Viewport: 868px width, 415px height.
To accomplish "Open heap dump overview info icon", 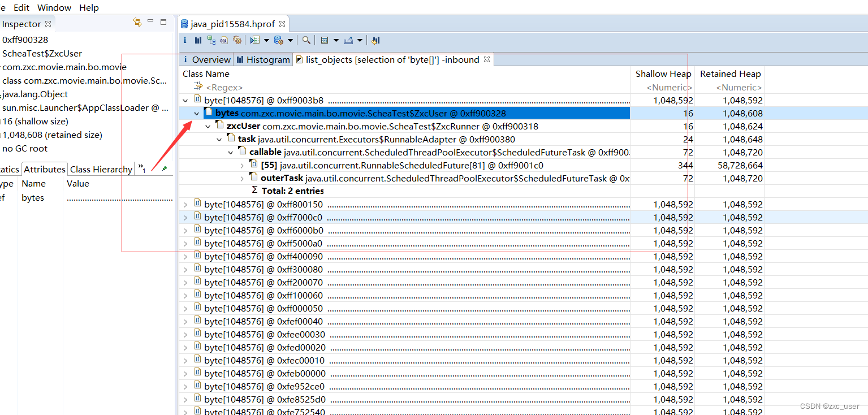I will pos(185,40).
